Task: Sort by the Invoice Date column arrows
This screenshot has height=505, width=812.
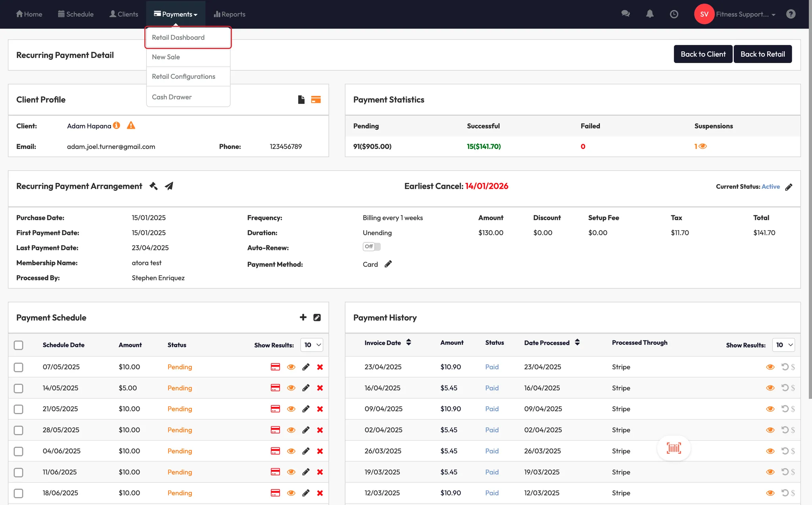Action: 408,342
